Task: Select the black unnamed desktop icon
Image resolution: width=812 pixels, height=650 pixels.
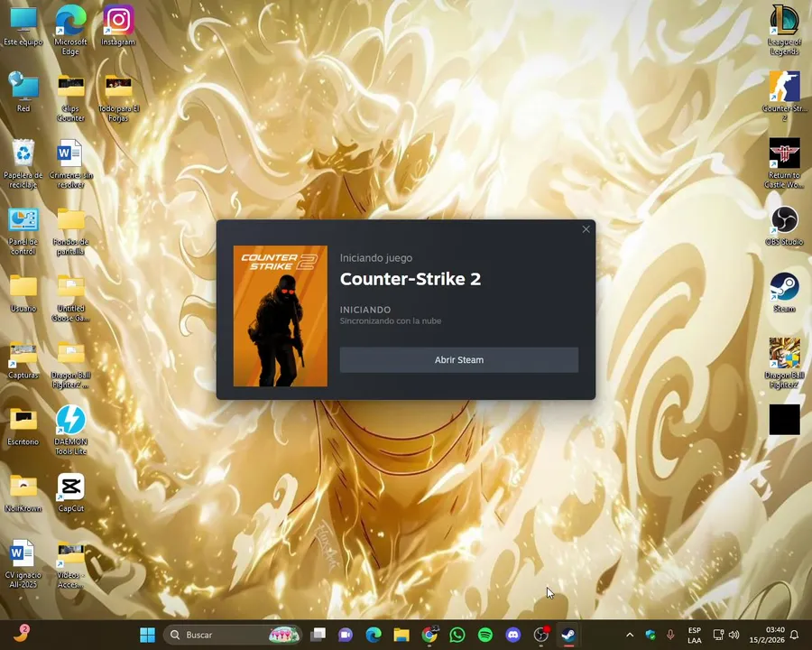Action: [784, 420]
